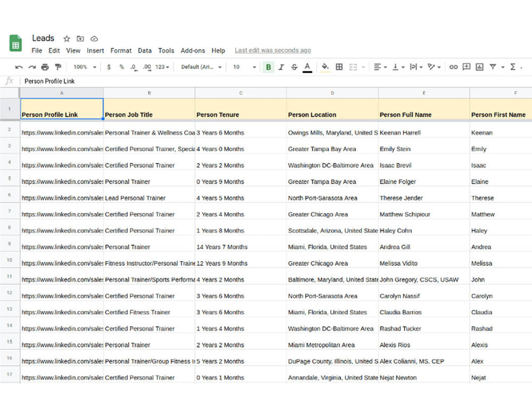
Task: Click the Leads document title
Action: (43, 38)
